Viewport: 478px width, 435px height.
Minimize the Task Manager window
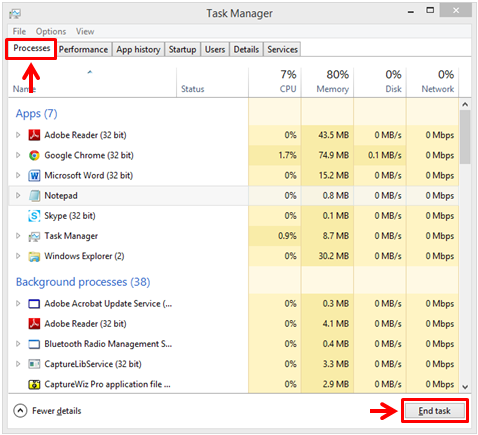pyautogui.click(x=411, y=12)
